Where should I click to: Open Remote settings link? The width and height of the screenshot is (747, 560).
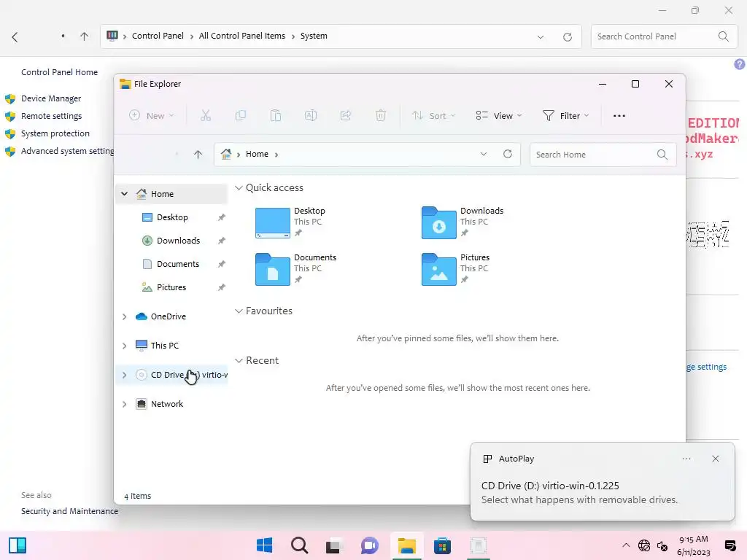[52, 116]
